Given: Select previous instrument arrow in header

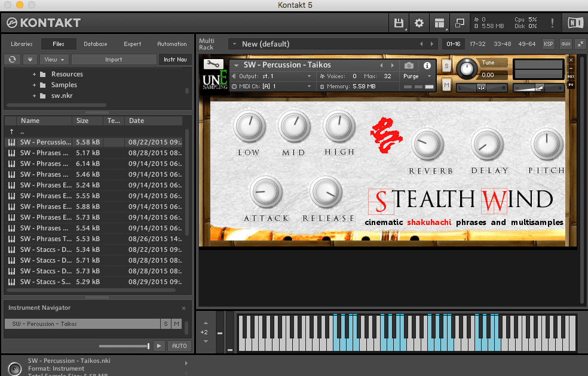Looking at the screenshot, I should click(x=381, y=65).
